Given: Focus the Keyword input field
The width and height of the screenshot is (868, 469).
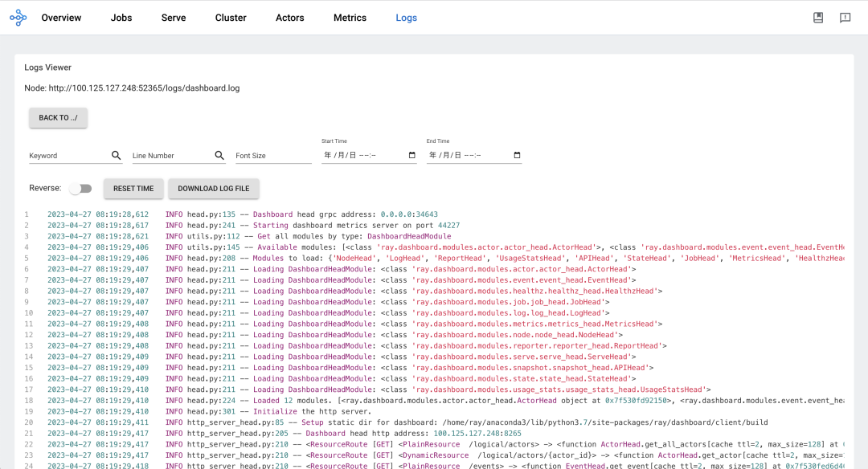Looking at the screenshot, I should tap(68, 156).
